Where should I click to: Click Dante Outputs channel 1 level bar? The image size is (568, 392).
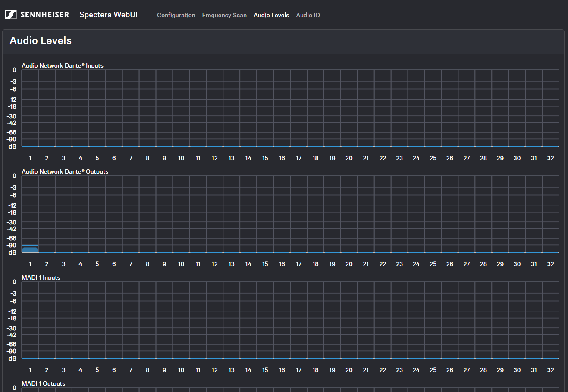coord(30,249)
